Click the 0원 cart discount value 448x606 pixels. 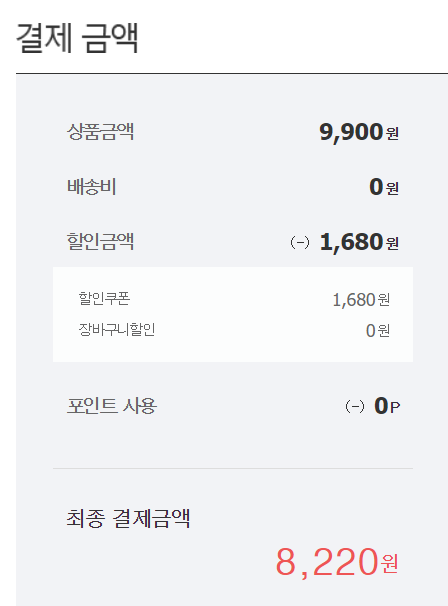pos(378,331)
